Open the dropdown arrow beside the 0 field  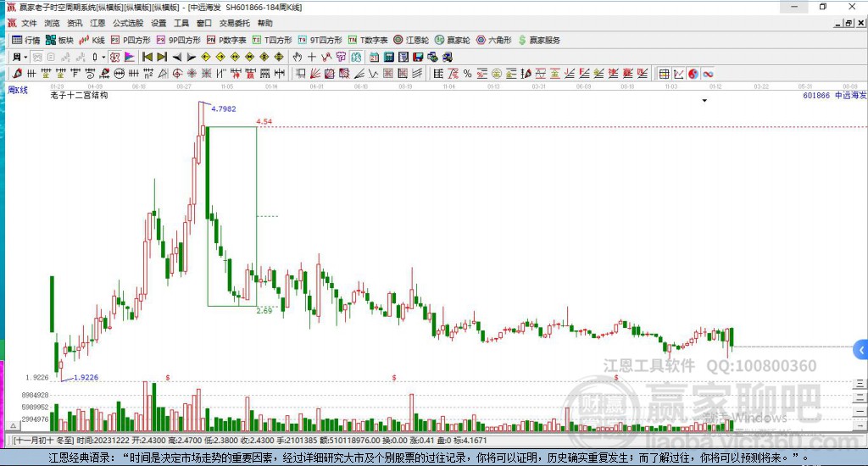[x=103, y=57]
